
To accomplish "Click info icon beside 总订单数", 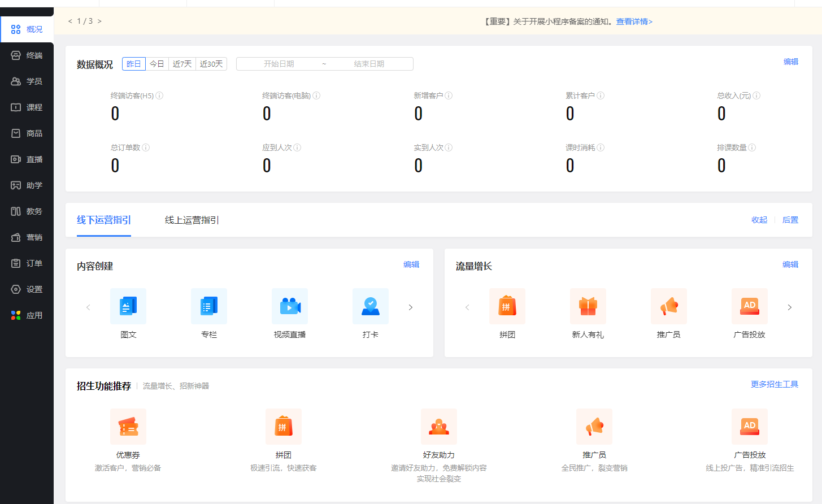I will click(146, 147).
